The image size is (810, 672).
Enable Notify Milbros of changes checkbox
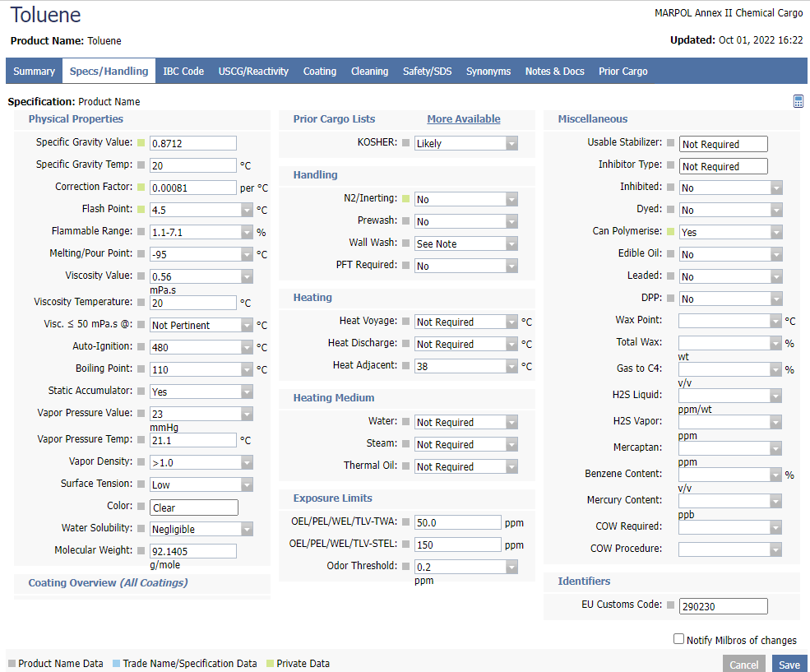tap(678, 639)
